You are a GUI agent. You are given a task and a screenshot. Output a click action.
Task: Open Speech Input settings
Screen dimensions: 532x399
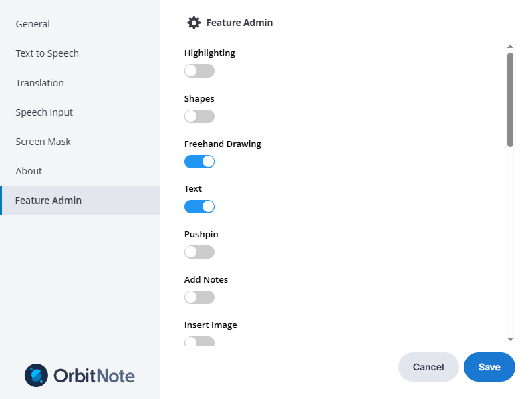click(44, 112)
